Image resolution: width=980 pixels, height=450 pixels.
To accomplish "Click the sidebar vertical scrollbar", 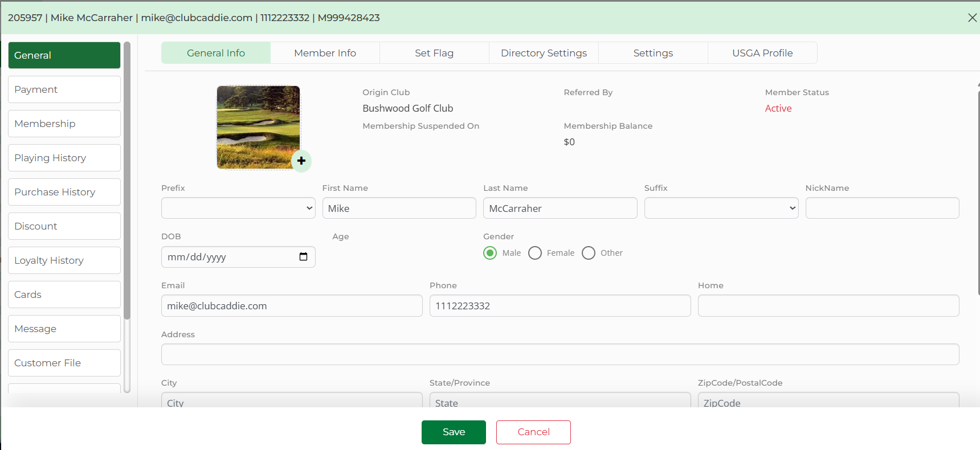I will tap(127, 182).
